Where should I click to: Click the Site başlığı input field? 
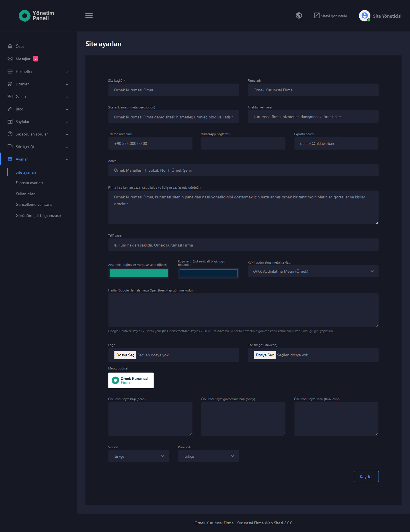[173, 90]
